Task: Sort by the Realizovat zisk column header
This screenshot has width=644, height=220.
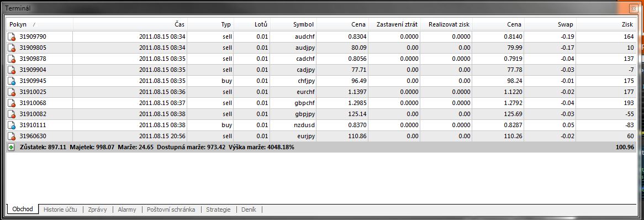Action: pos(446,24)
